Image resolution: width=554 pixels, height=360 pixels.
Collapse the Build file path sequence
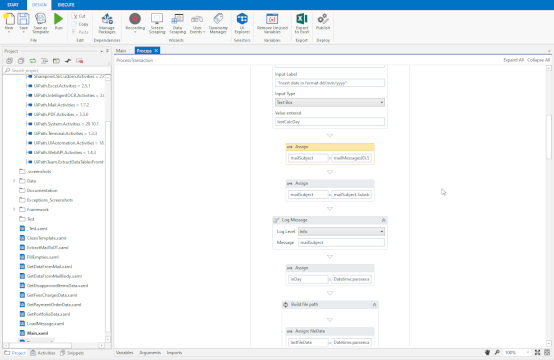pyautogui.click(x=374, y=305)
